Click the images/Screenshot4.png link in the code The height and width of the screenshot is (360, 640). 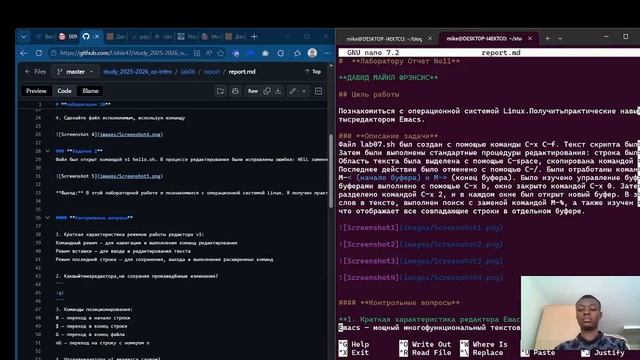tap(131, 134)
